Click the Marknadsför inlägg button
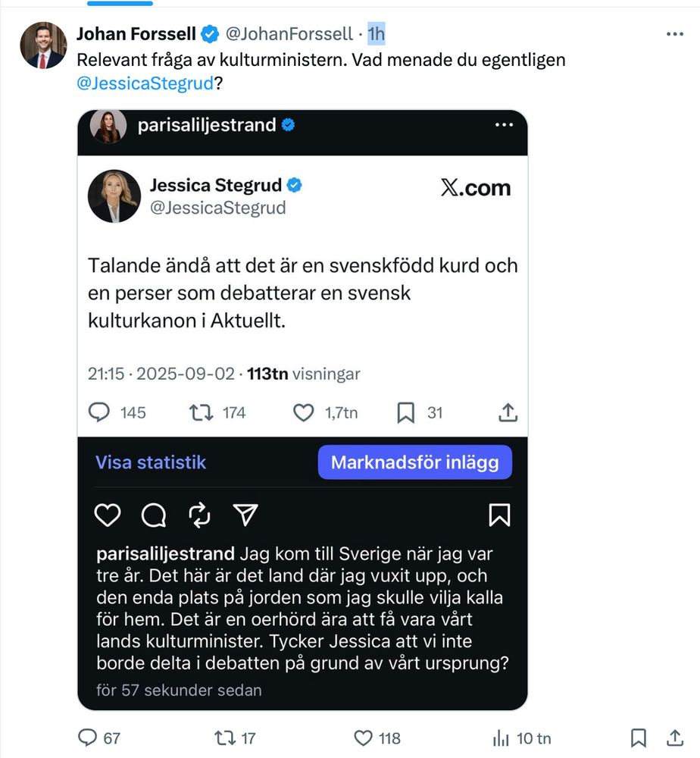 click(414, 462)
